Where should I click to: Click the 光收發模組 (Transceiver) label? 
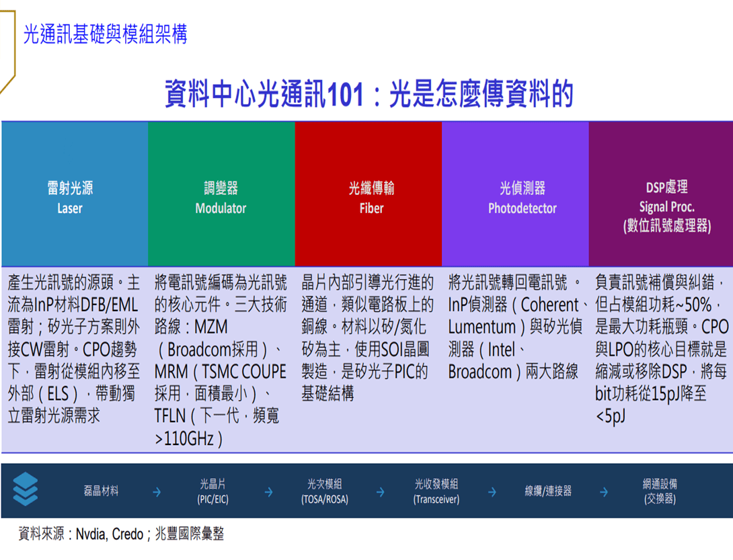tap(436, 491)
